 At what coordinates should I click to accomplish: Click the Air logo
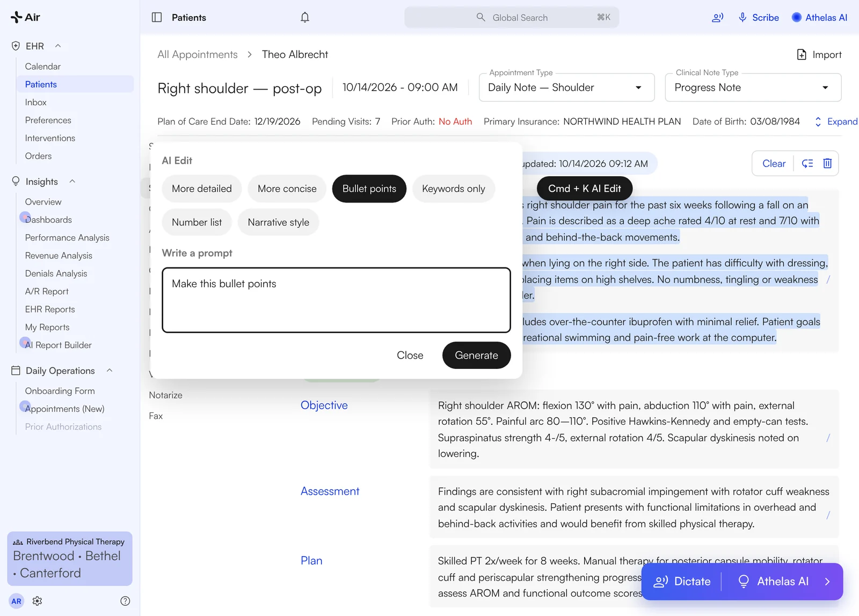[25, 17]
